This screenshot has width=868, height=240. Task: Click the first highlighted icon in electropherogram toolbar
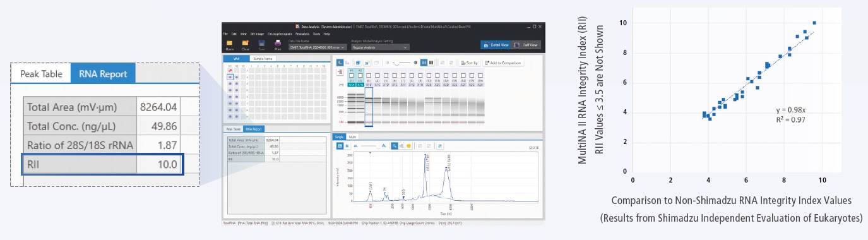pyautogui.click(x=340, y=146)
